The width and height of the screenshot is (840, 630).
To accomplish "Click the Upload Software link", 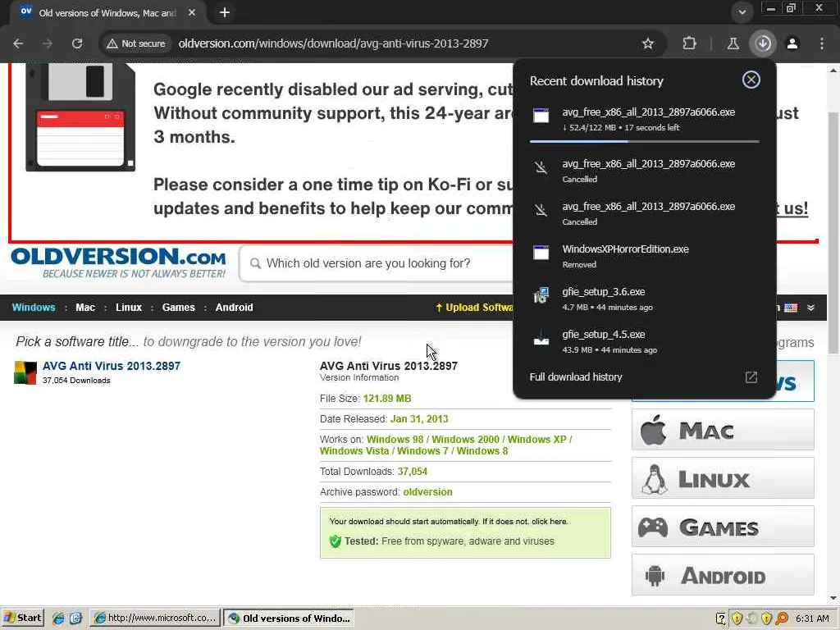I will tap(474, 308).
